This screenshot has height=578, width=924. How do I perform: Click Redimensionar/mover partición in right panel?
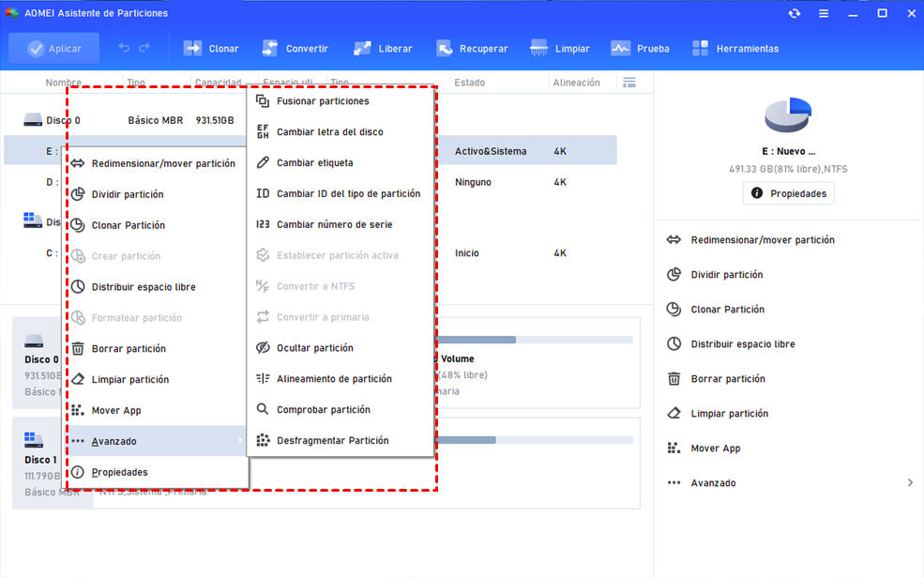tap(762, 240)
